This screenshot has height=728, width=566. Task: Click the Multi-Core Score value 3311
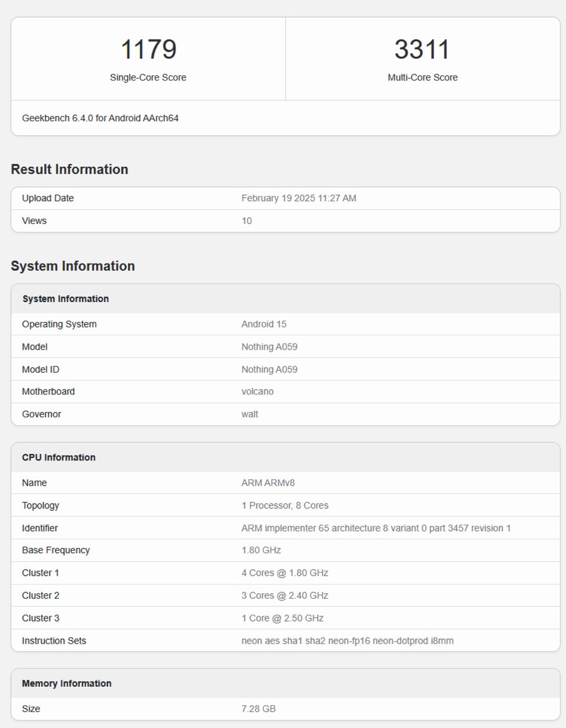point(422,50)
